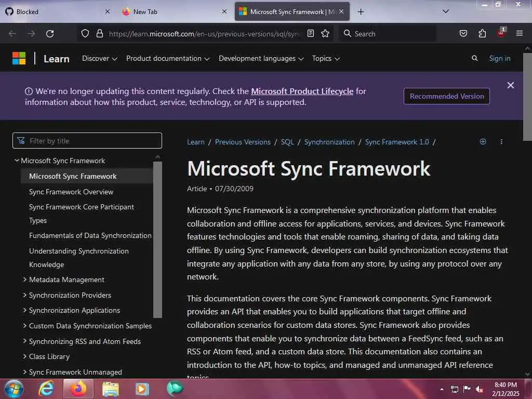Click the Firefox back arrow button

pyautogui.click(x=12, y=34)
